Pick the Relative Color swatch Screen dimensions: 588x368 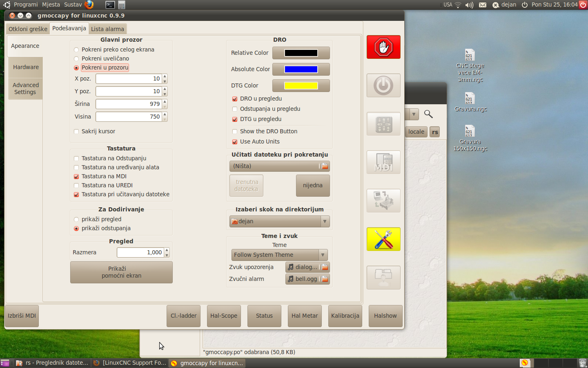pos(301,53)
